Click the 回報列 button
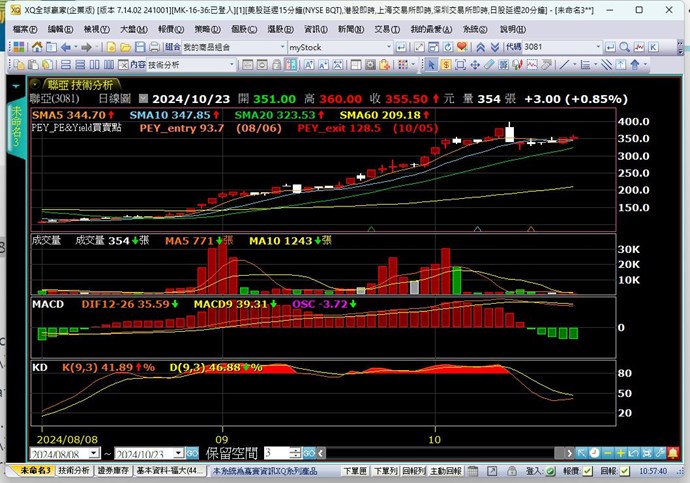 coord(412,470)
